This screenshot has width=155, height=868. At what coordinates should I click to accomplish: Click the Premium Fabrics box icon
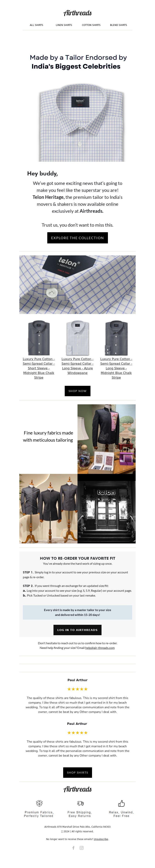pos(39,803)
